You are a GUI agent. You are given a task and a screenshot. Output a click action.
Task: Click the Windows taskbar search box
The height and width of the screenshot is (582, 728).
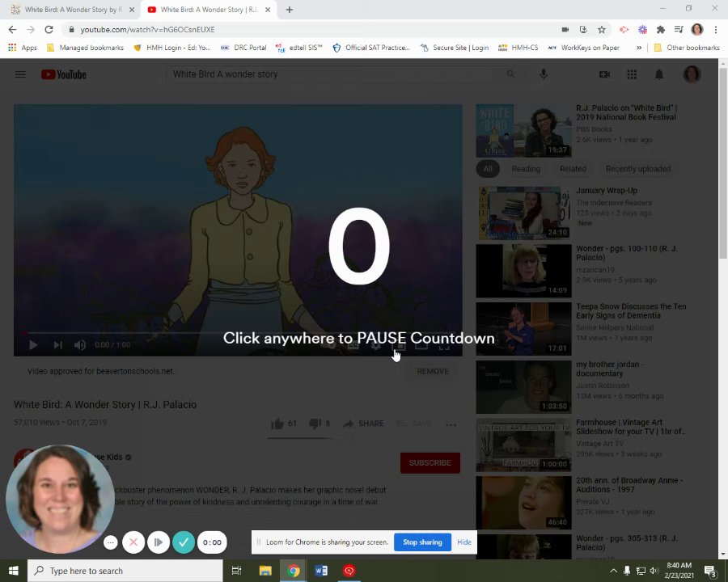(x=125, y=571)
